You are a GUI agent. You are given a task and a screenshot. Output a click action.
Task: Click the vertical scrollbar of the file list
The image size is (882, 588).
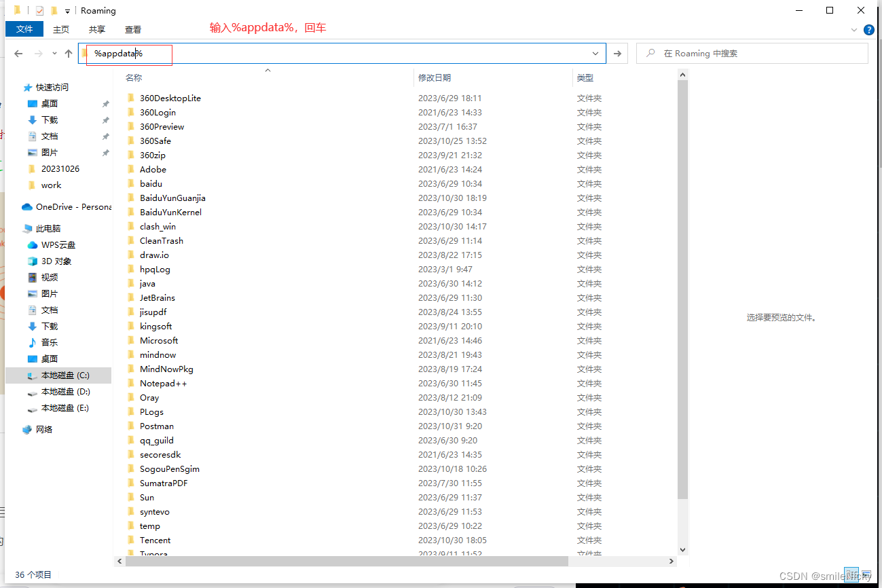[x=682, y=289]
